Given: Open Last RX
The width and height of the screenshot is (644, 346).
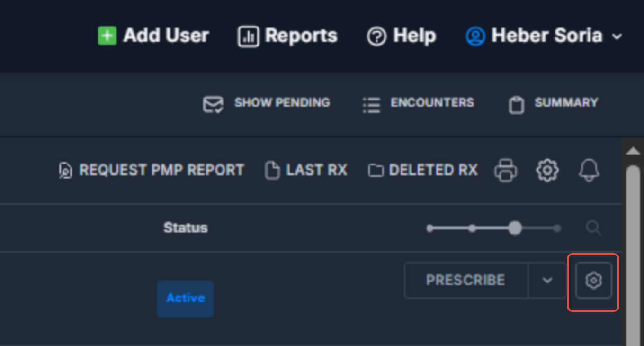Looking at the screenshot, I should tap(306, 170).
